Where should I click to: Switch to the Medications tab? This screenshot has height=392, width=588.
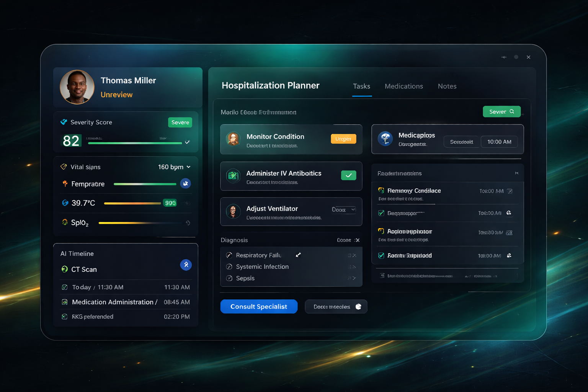click(403, 87)
